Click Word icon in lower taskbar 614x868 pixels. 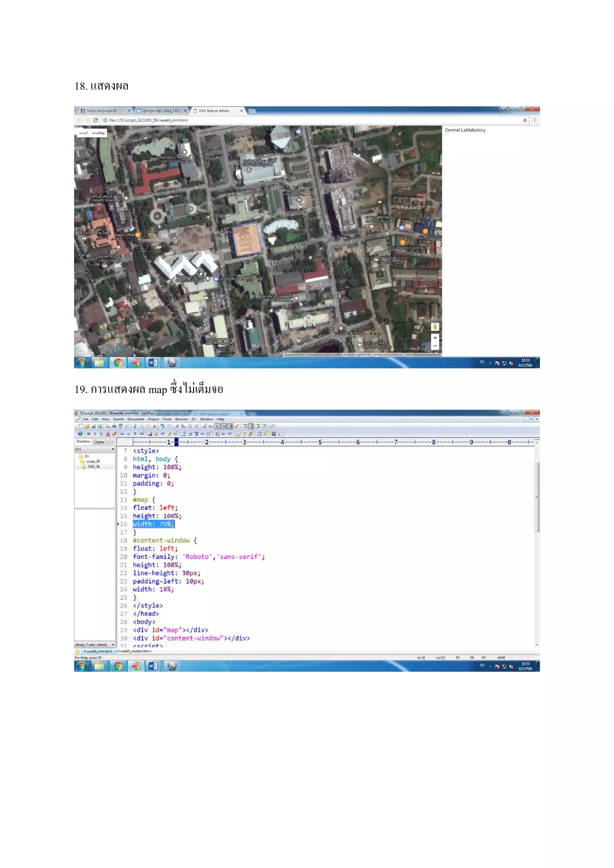(x=153, y=666)
